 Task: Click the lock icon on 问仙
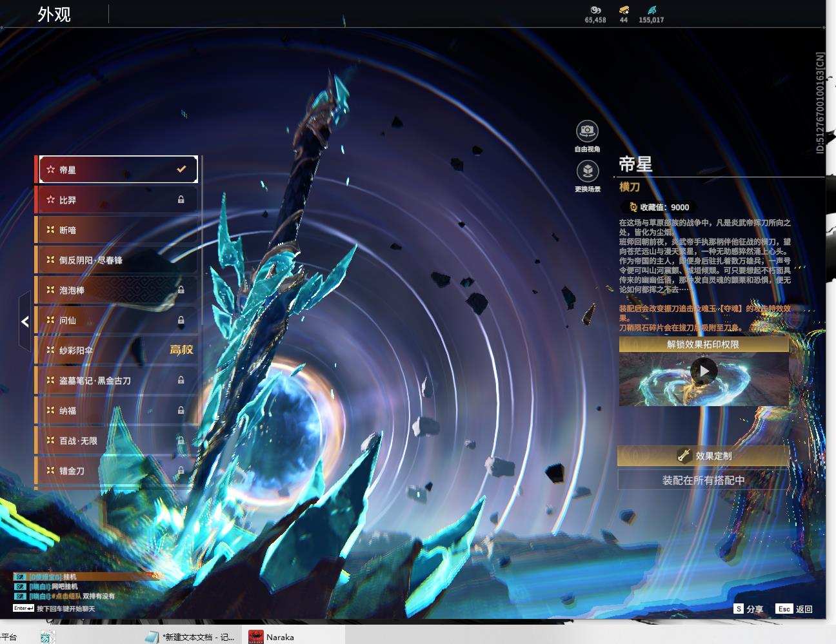tap(181, 320)
